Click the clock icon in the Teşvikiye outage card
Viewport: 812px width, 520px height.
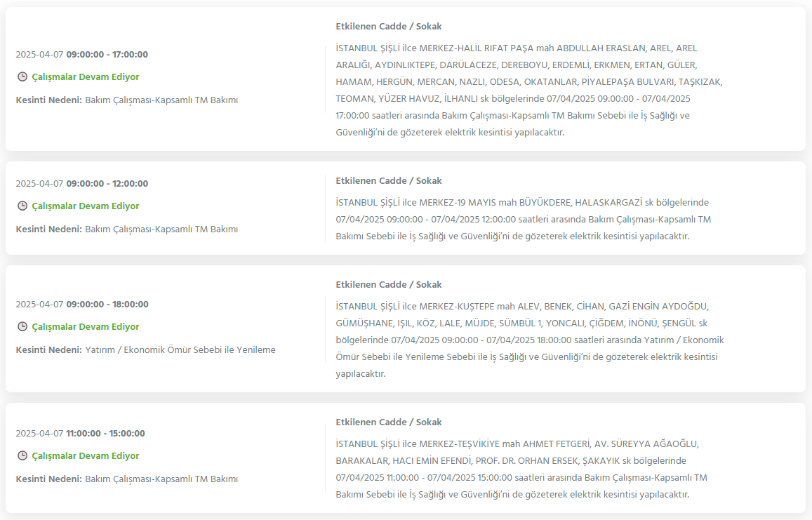(22, 455)
